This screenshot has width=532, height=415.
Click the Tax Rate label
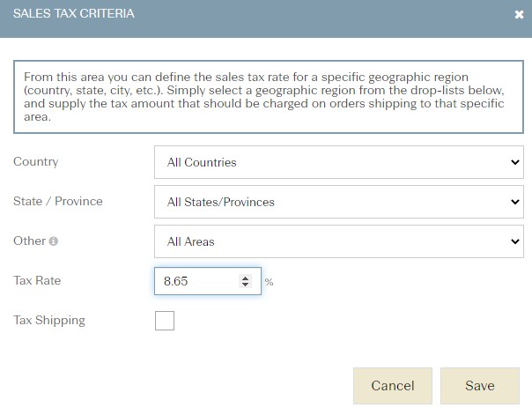tap(37, 280)
